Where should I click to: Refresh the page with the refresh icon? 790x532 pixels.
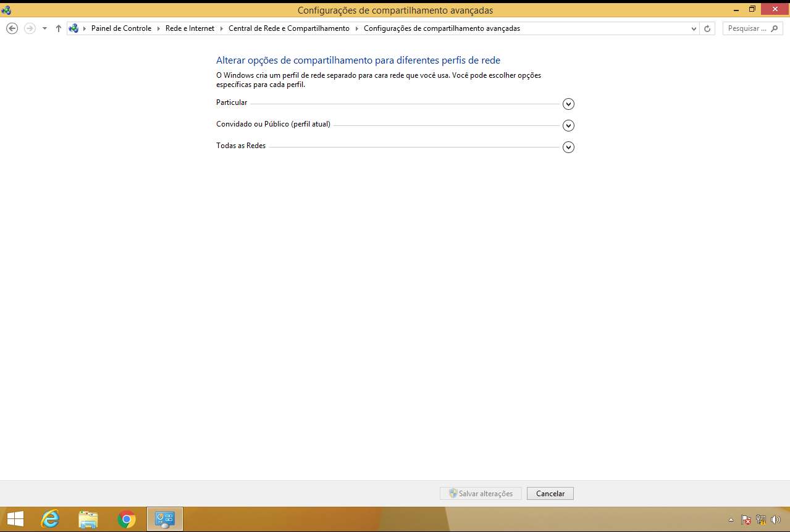(708, 28)
